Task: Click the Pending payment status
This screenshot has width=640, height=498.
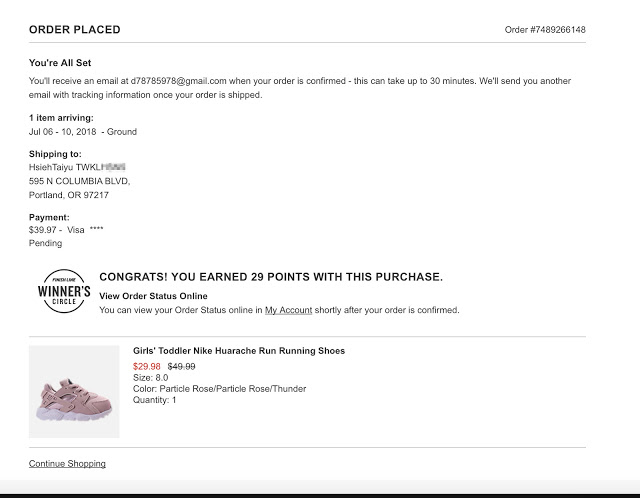Action: (45, 243)
